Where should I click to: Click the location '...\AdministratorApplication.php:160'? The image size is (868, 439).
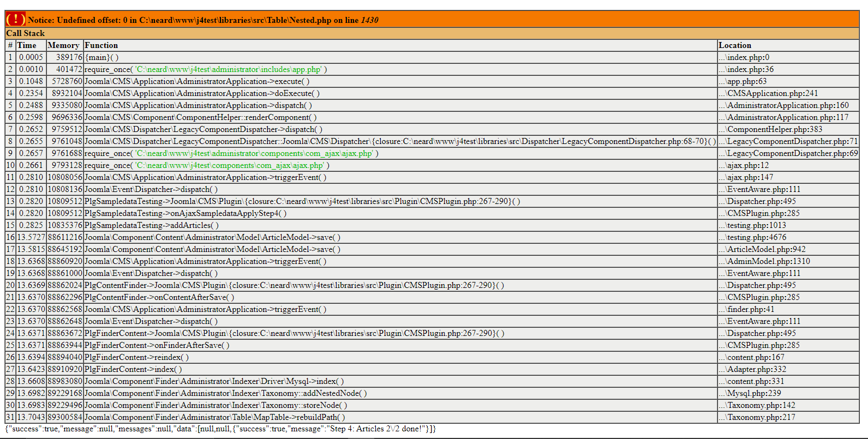(783, 105)
